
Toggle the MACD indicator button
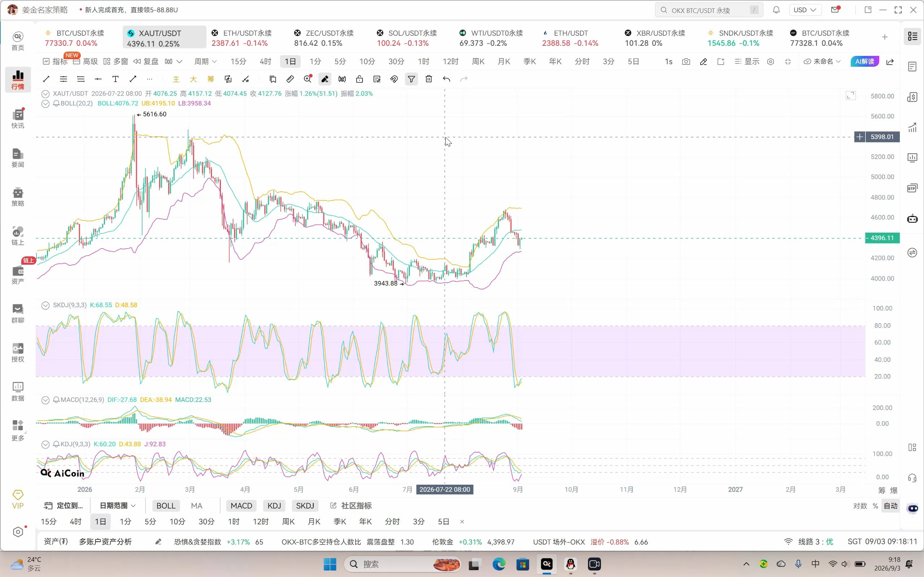[241, 506]
